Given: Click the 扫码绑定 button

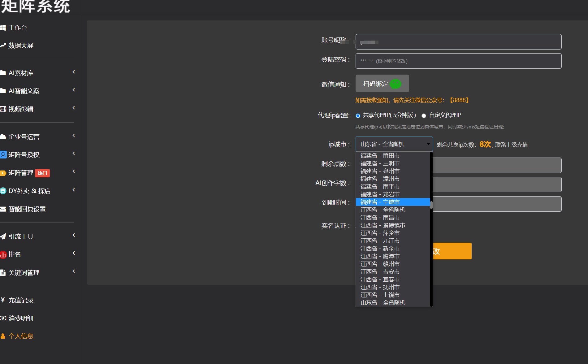Looking at the screenshot, I should pos(382,84).
